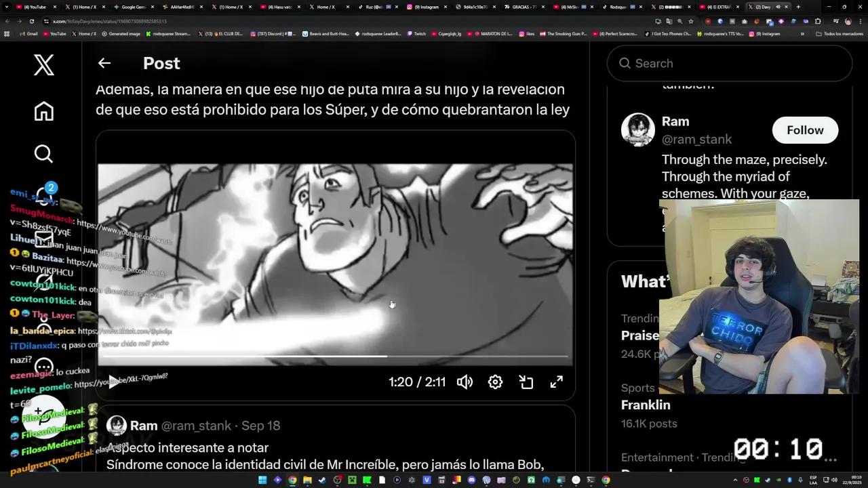This screenshot has height=488, width=868.
Task: Open the X logo home link
Action: (x=44, y=65)
